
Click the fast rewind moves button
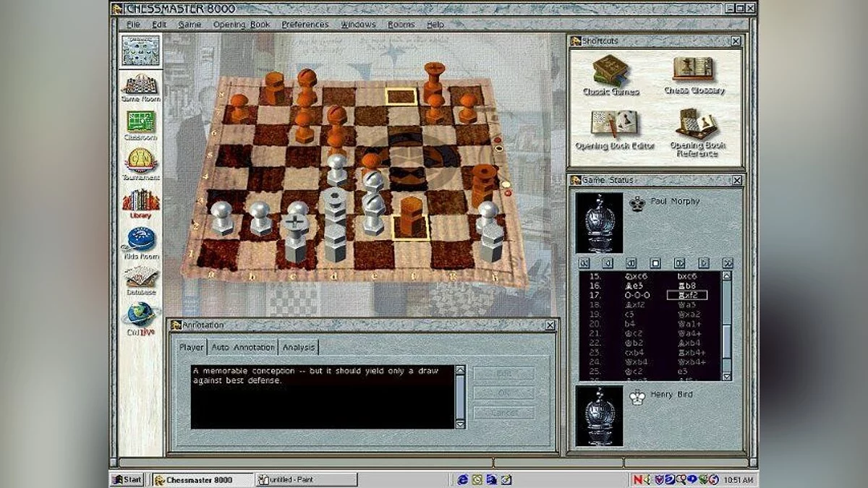coord(608,263)
